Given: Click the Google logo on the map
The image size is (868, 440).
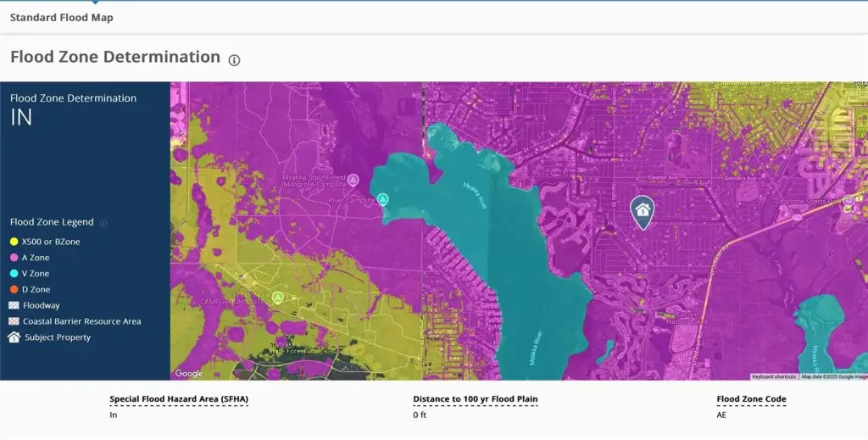Looking at the screenshot, I should click(189, 373).
